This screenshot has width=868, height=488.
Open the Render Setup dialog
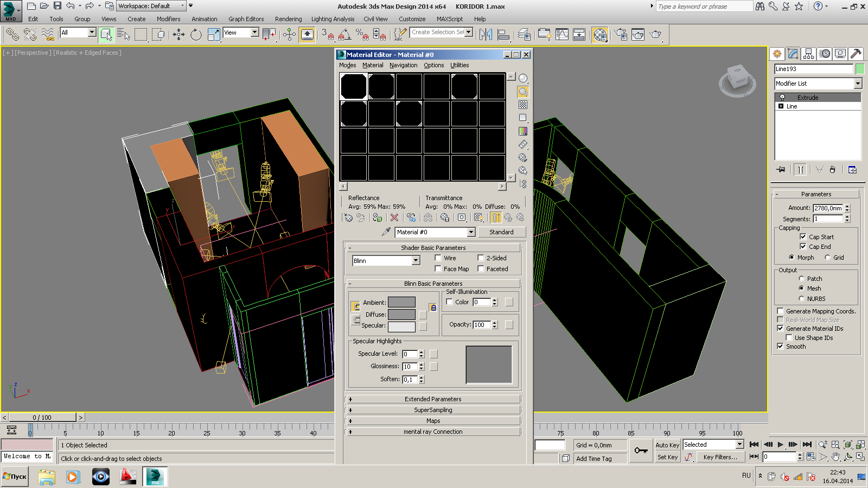pyautogui.click(x=621, y=35)
